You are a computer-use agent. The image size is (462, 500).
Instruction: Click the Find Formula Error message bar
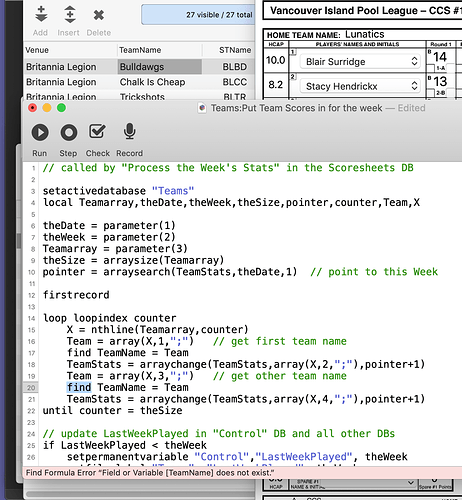point(242,473)
